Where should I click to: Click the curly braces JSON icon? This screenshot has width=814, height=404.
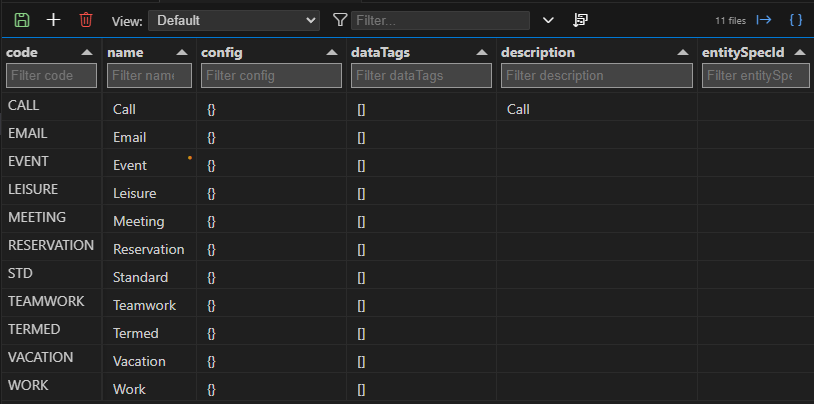tap(796, 20)
